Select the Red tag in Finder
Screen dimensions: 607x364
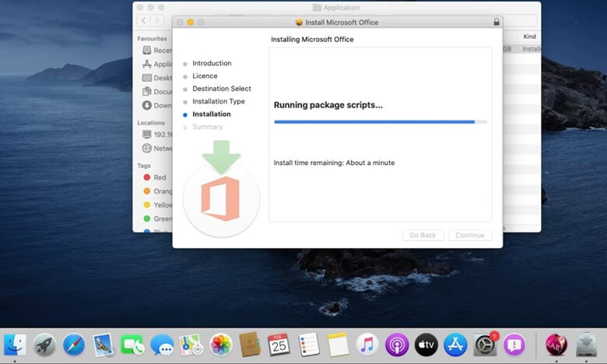[x=155, y=177]
